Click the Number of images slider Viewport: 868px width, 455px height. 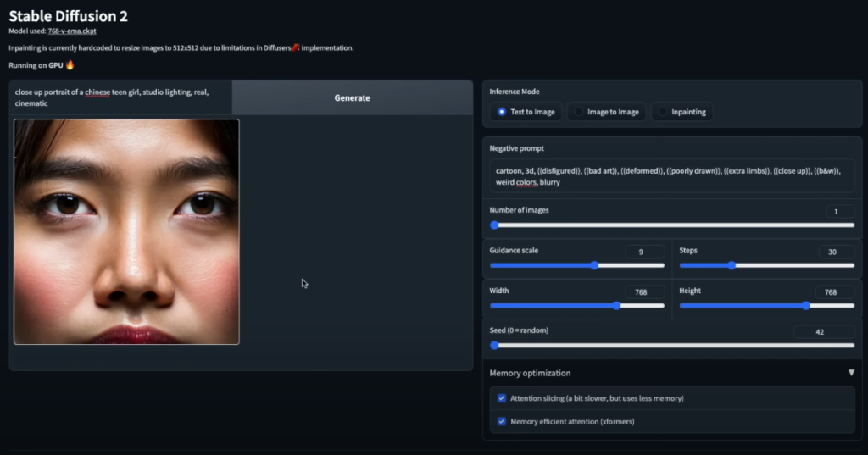(671, 225)
